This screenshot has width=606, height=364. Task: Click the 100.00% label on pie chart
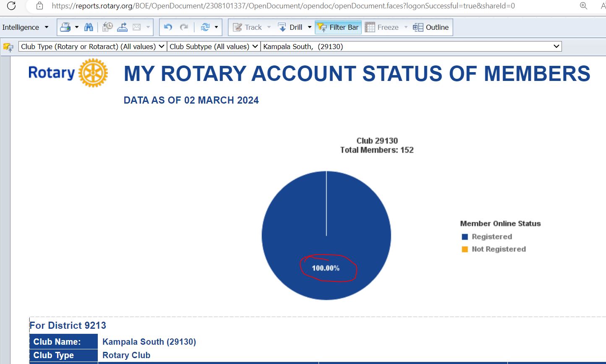(326, 268)
